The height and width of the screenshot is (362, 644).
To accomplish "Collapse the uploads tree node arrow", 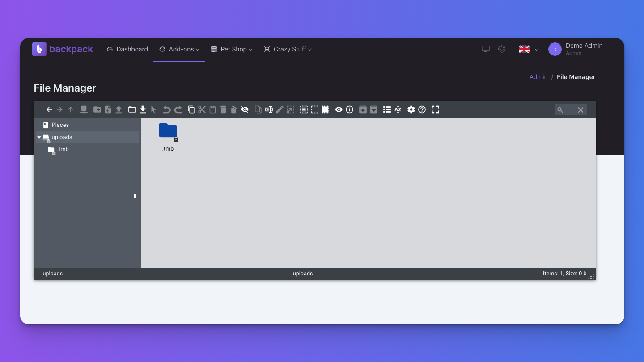I will (39, 137).
